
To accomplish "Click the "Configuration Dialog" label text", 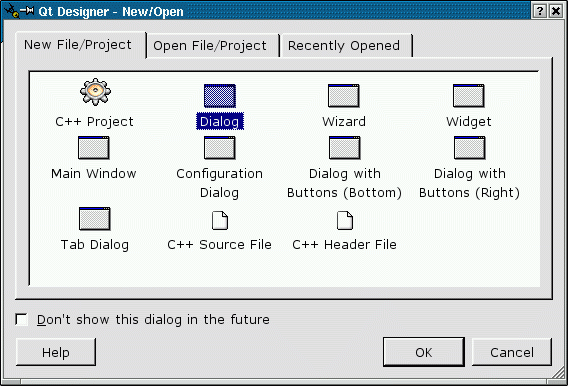I will (220, 183).
